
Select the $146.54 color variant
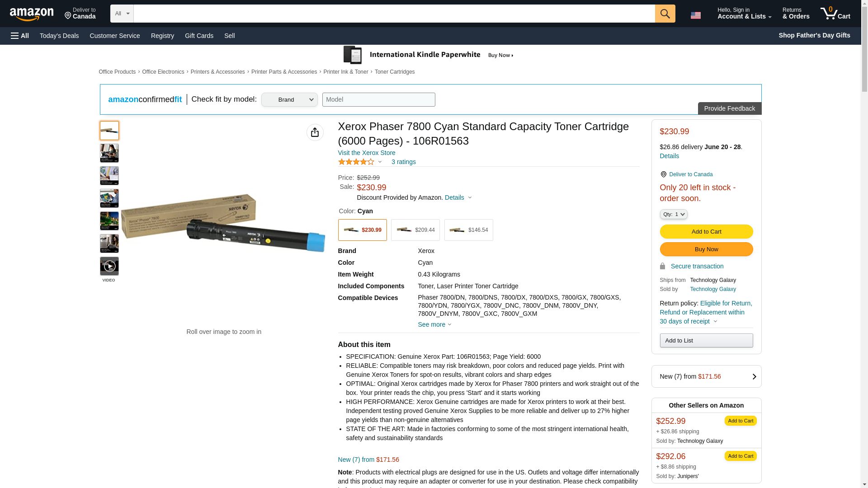point(468,230)
